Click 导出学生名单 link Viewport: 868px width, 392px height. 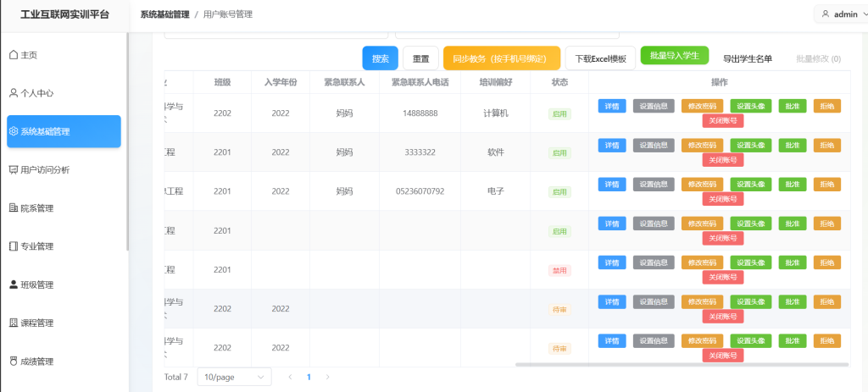coord(747,58)
